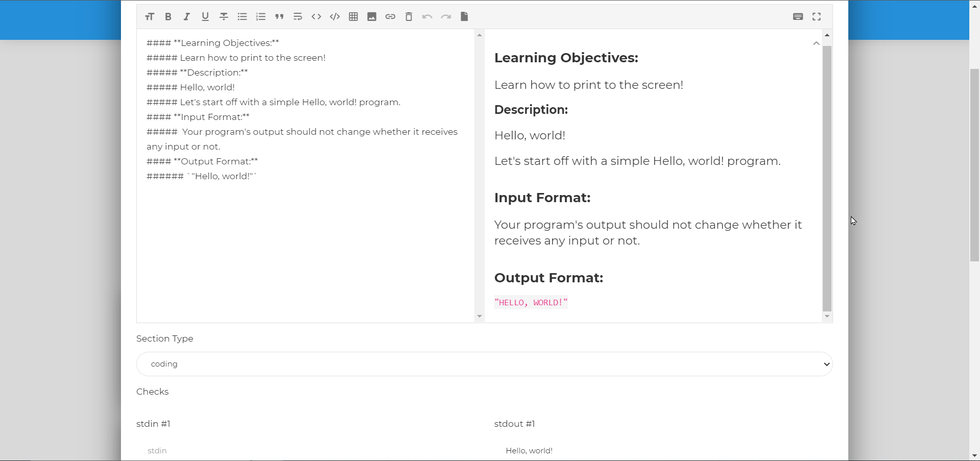Toggle bold formatting in editor toolbar
This screenshot has height=461, width=980.
(168, 17)
